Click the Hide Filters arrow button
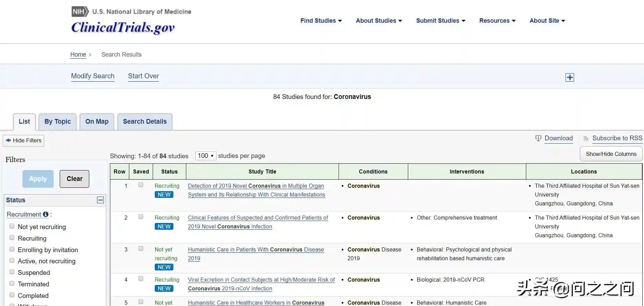 23,141
